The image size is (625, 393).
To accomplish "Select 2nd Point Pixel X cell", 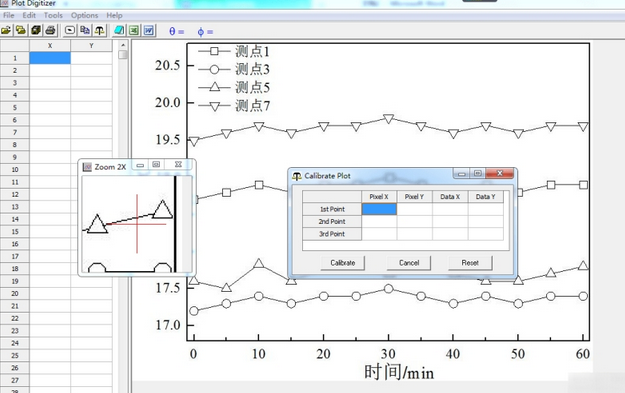I will 379,222.
